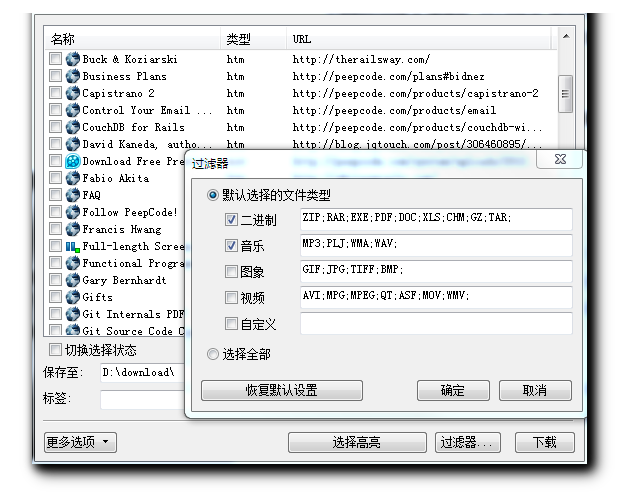The image size is (621, 498).
Task: Click the 图象 extensions field (GIF;JPG...)
Action: pyautogui.click(x=436, y=271)
